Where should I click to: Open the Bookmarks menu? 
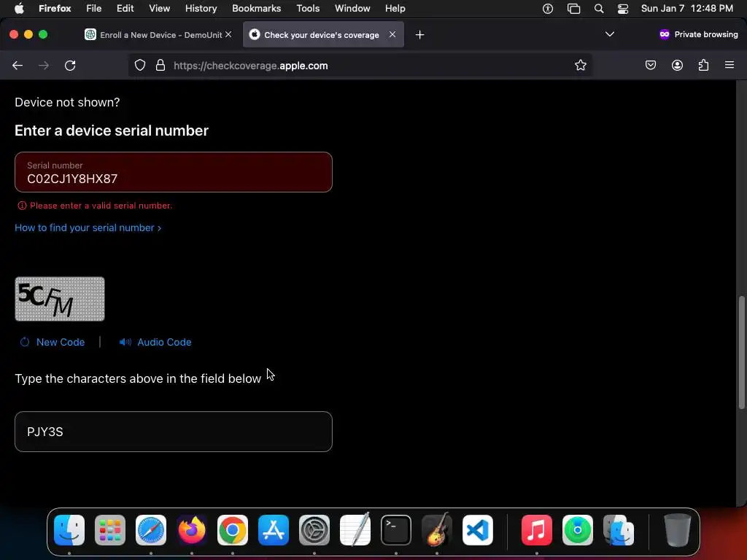(x=256, y=8)
